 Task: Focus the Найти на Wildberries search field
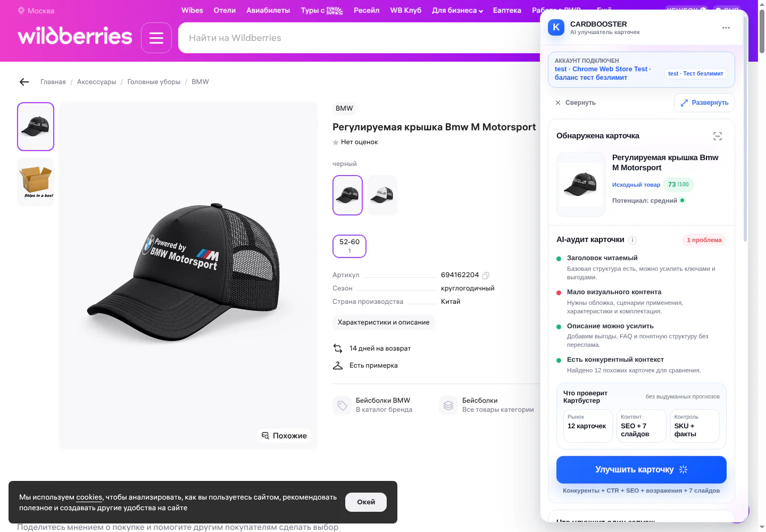359,38
